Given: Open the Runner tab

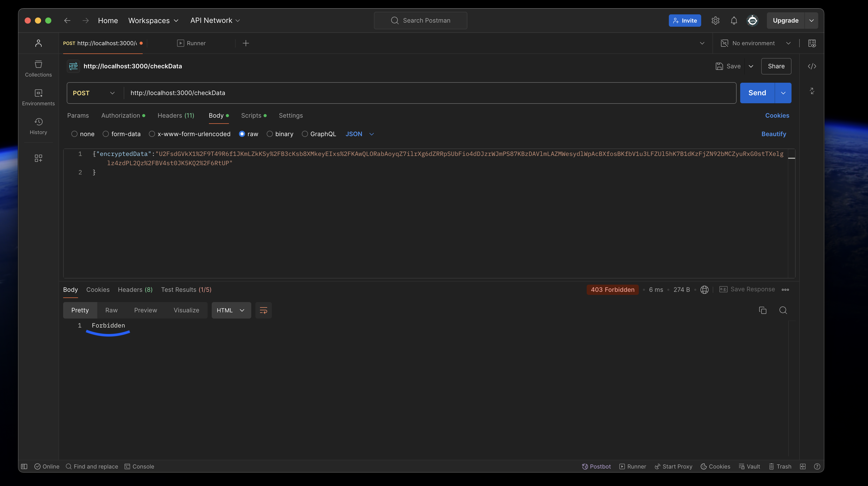Looking at the screenshot, I should 191,43.
